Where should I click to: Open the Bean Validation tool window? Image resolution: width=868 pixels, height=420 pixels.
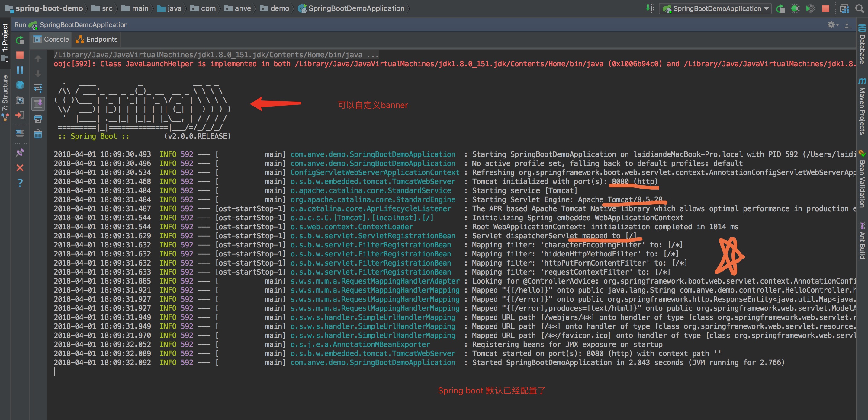point(862,178)
